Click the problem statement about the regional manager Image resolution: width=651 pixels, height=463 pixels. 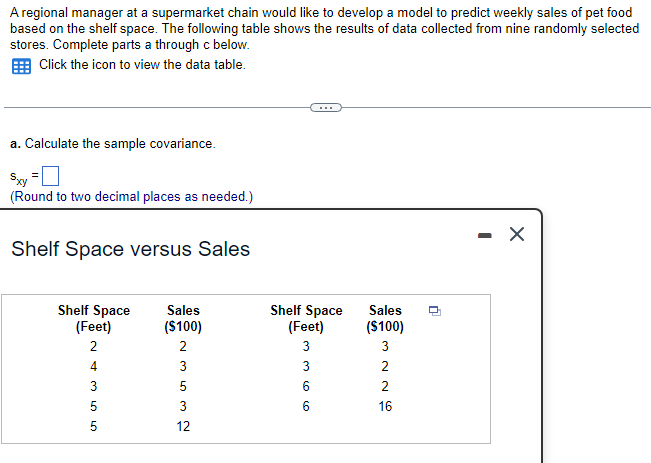[320, 28]
